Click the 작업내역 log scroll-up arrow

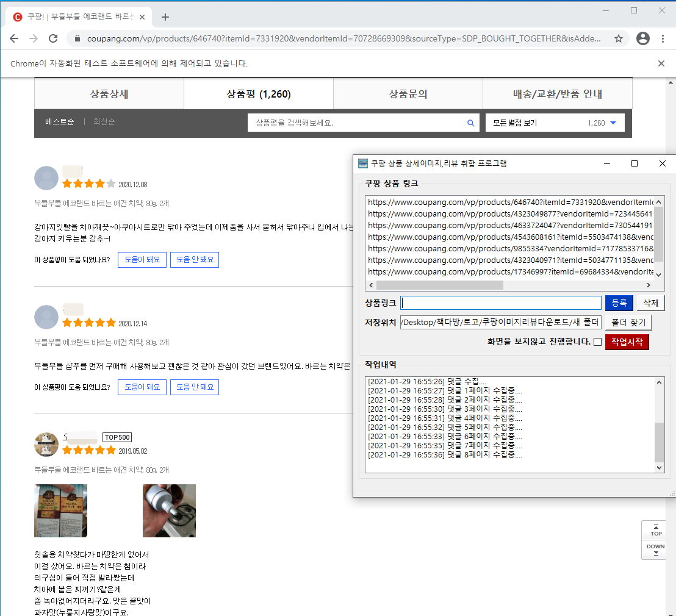click(x=659, y=382)
